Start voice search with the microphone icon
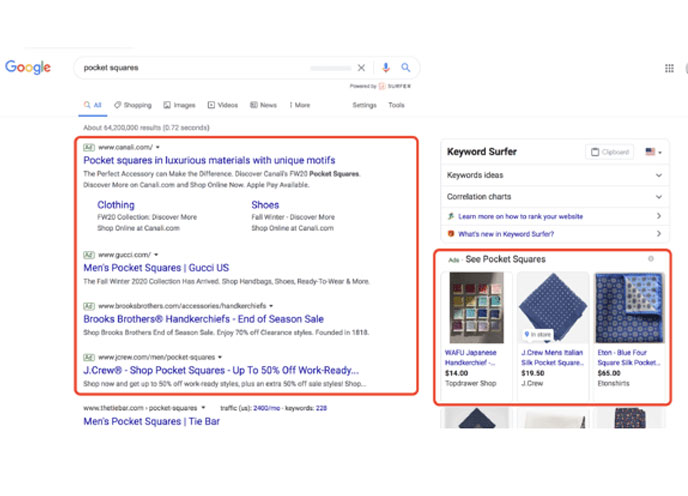 click(386, 67)
